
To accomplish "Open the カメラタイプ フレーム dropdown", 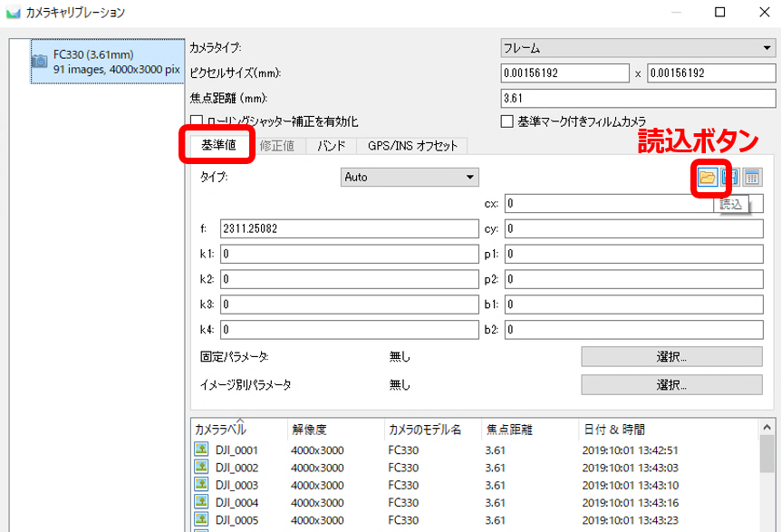I will coord(638,48).
